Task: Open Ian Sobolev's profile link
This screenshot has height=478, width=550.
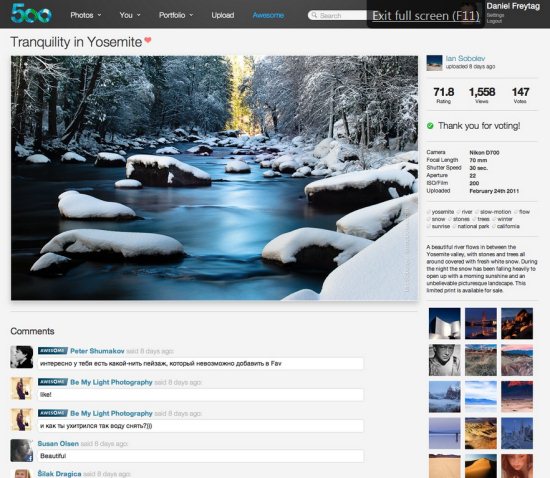Action: [x=465, y=59]
